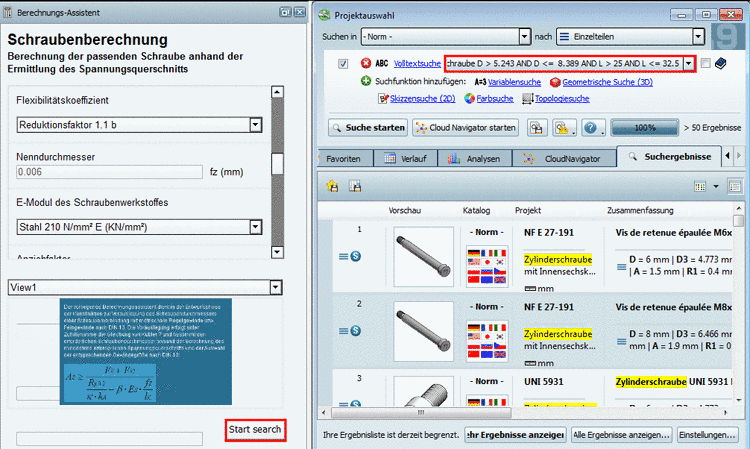Click the summary lines icon before D = 6 mm

click(x=621, y=267)
